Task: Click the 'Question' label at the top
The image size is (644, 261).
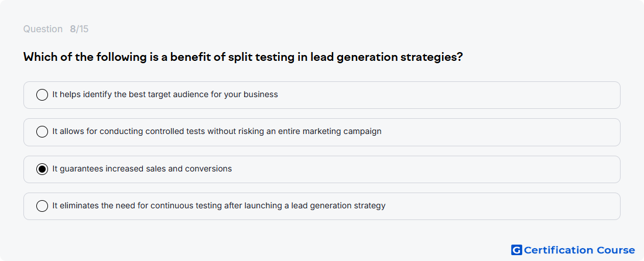Action: [x=43, y=29]
